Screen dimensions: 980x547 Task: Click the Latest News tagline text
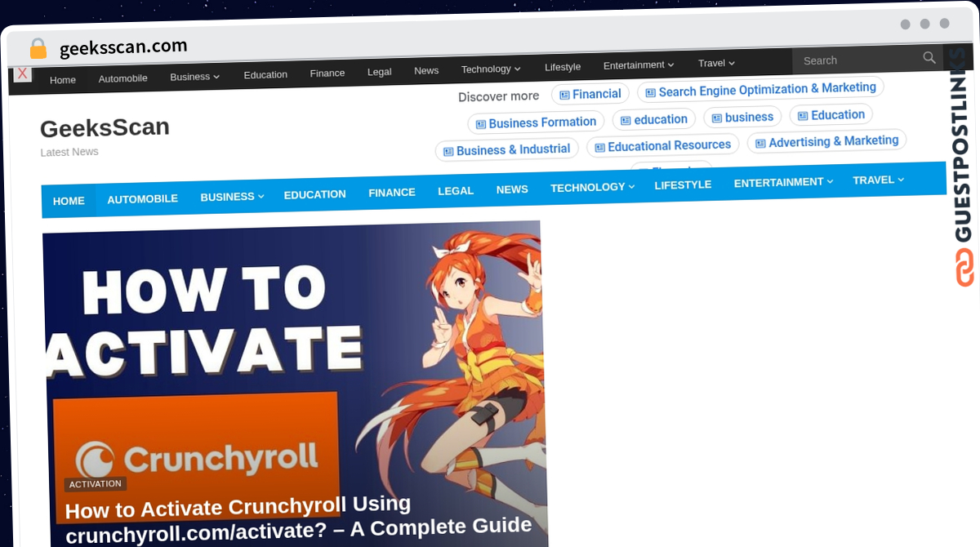[x=69, y=152]
